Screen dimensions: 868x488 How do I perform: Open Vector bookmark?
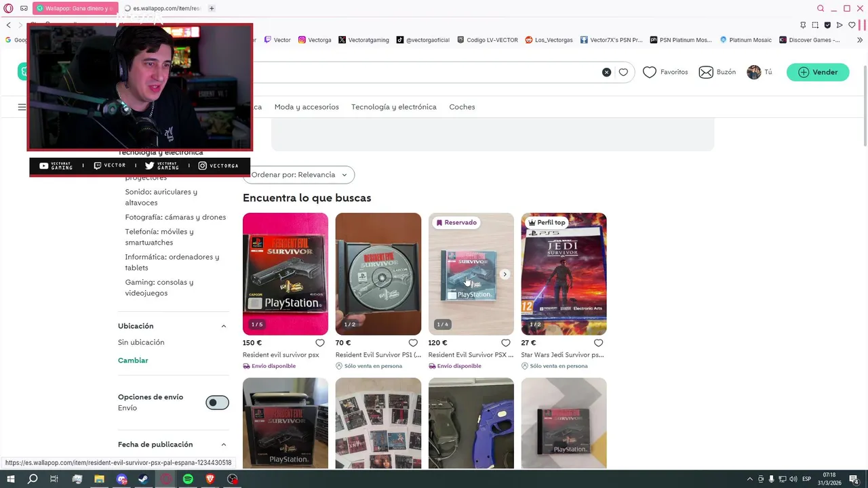(x=277, y=40)
